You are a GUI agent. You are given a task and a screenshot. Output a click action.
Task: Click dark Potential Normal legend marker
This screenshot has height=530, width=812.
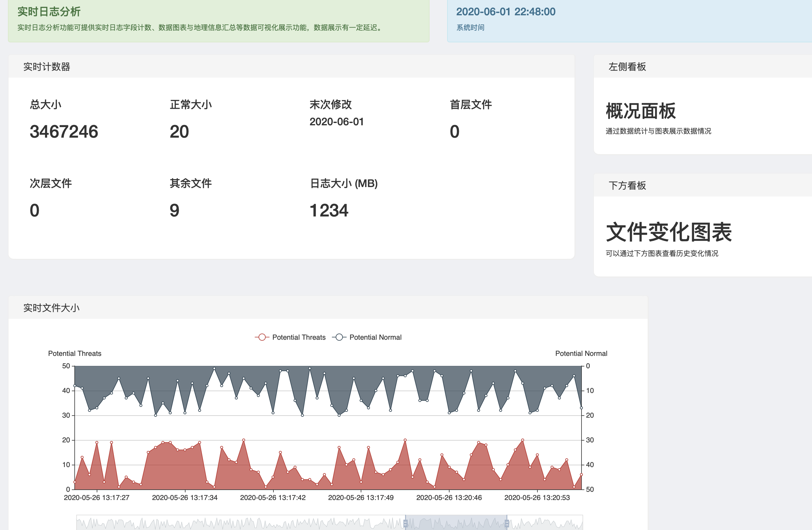(339, 337)
